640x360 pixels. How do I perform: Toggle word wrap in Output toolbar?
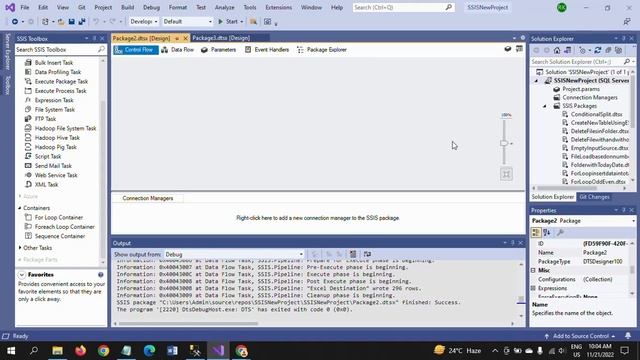(367, 254)
